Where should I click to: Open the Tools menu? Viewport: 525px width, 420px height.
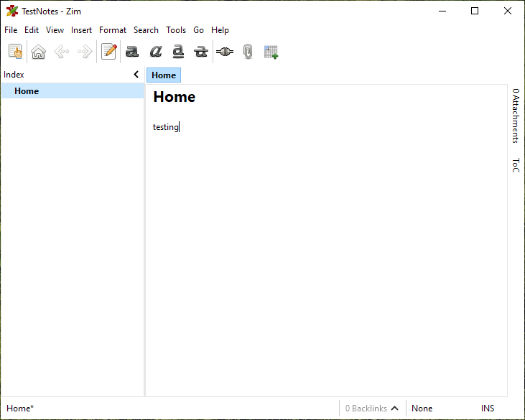tap(176, 30)
